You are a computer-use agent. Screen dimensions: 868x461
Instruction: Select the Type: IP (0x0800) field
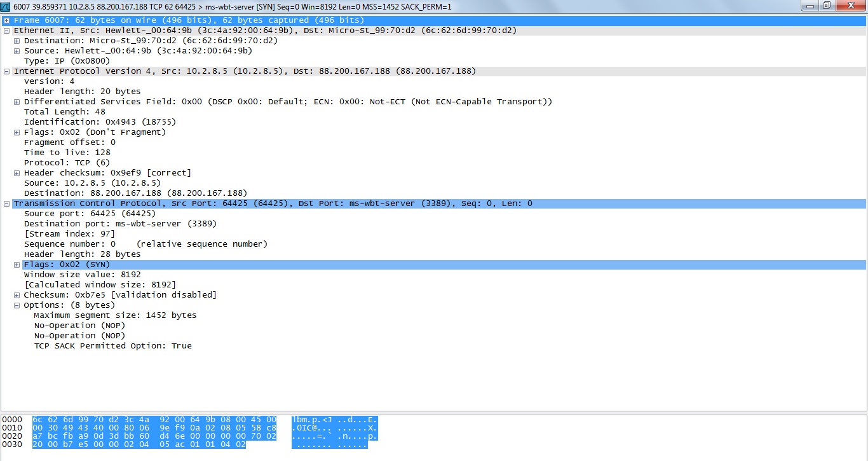67,61
